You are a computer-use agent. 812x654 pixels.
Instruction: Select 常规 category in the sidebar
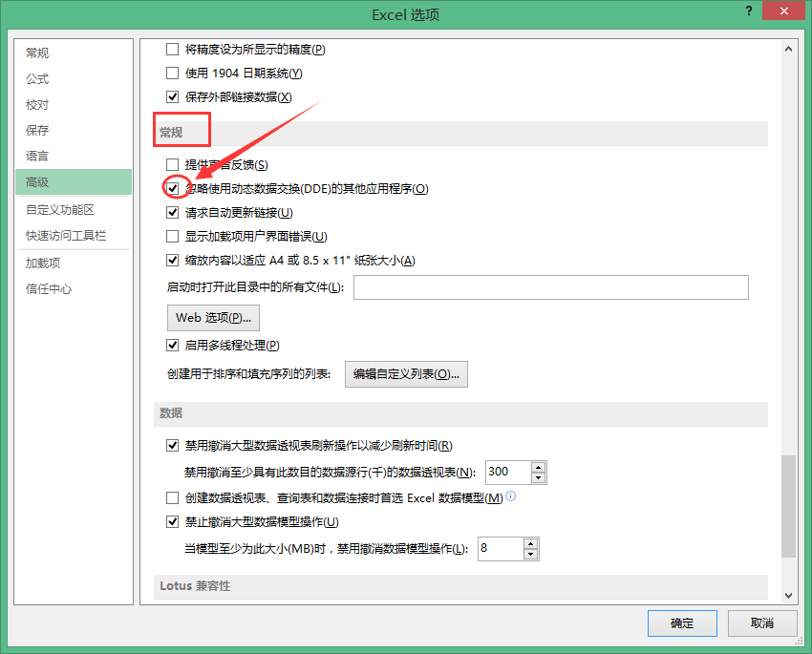tap(74, 53)
